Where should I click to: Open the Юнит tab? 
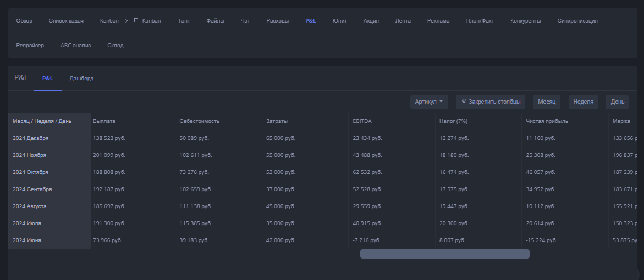click(x=339, y=21)
